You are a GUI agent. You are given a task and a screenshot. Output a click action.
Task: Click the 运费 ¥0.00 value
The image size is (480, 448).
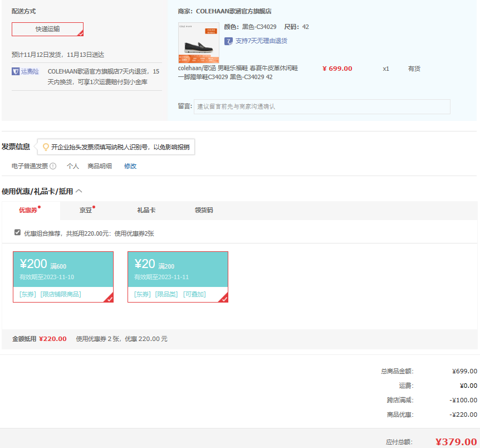[468, 386]
